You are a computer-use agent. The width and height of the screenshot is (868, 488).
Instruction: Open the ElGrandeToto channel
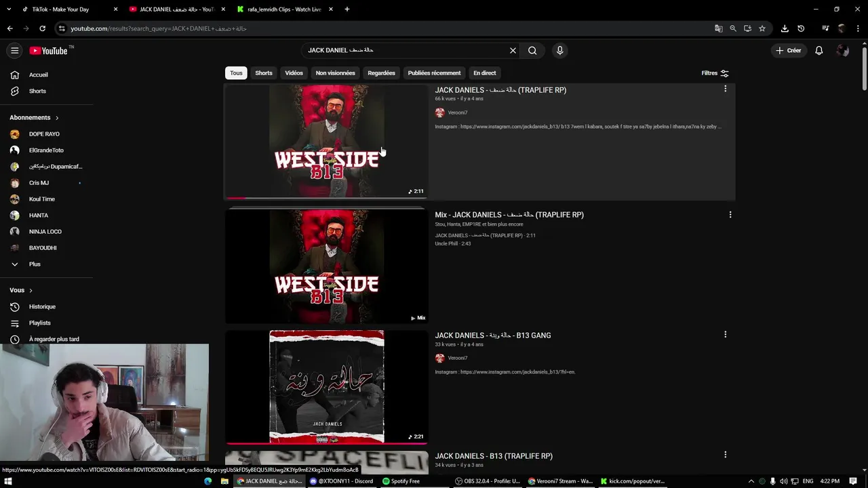(x=47, y=150)
